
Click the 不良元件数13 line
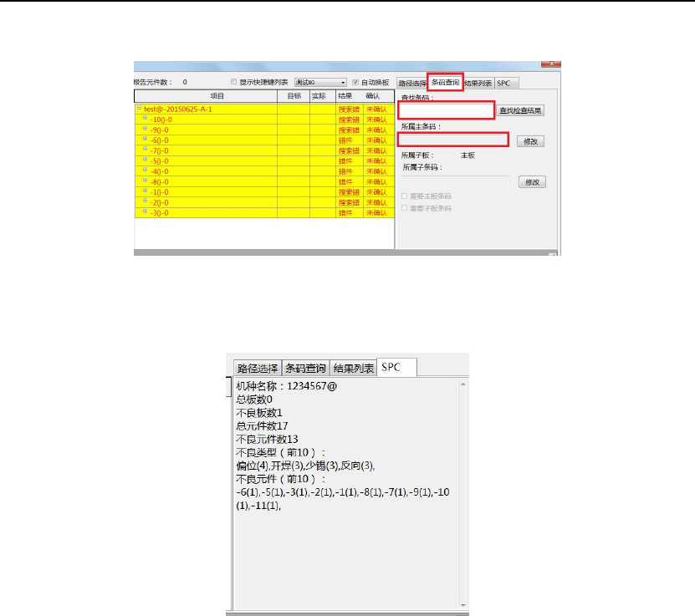(267, 440)
